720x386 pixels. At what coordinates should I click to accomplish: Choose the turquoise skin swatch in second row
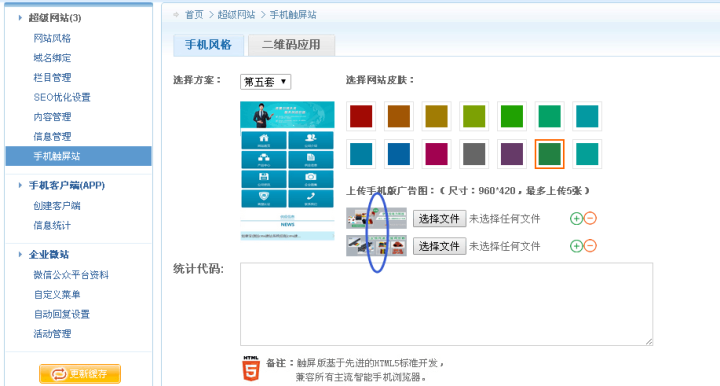click(x=587, y=154)
